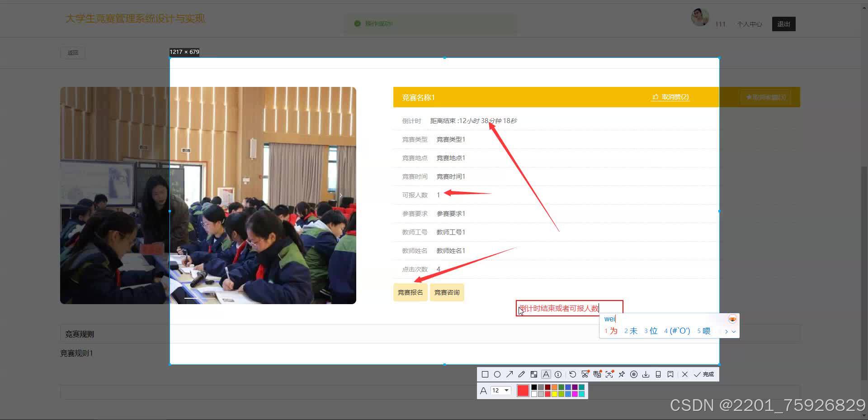The image size is (868, 420).
Task: Click the 竞赛咨询 consultation button
Action: (x=446, y=292)
